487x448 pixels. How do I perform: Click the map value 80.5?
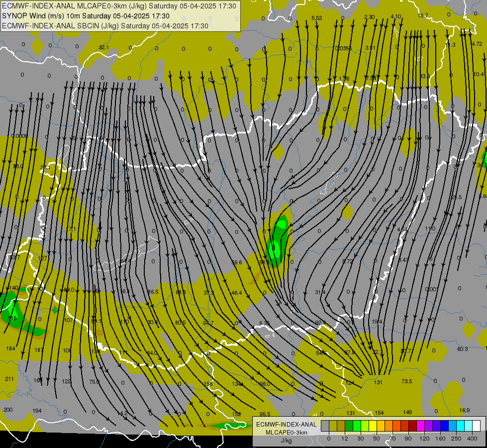181,323
